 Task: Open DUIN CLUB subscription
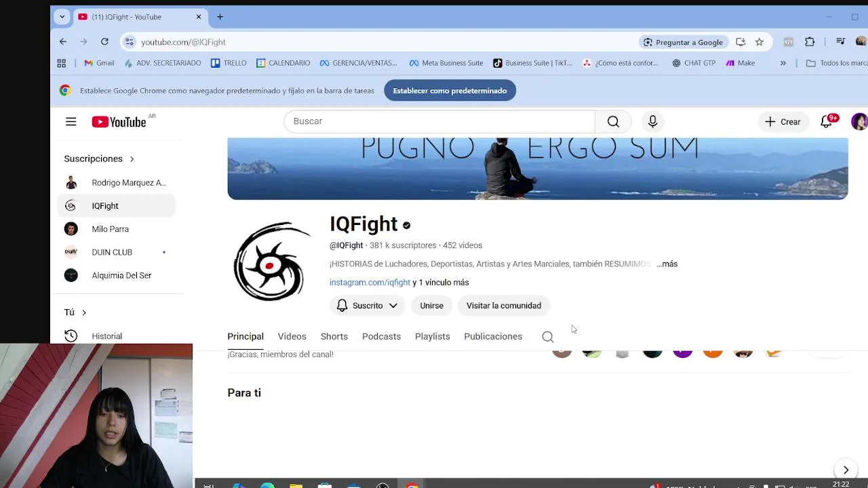tap(117, 252)
